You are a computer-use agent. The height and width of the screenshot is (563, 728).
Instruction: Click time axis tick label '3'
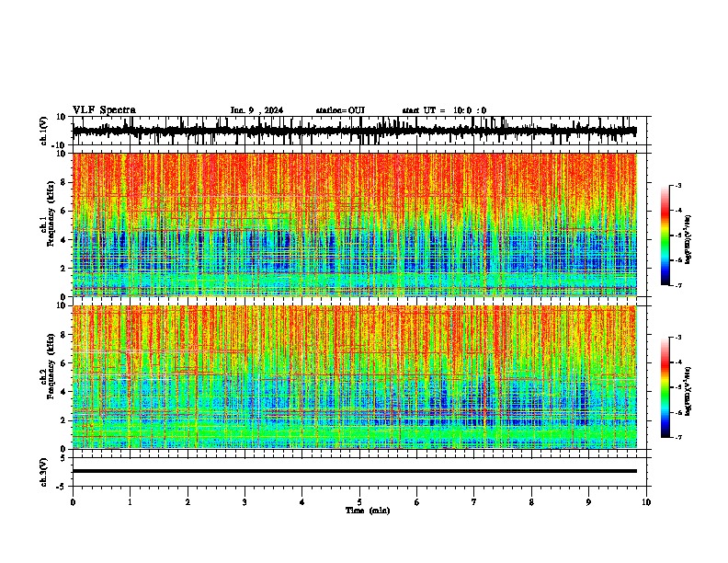pyautogui.click(x=245, y=502)
